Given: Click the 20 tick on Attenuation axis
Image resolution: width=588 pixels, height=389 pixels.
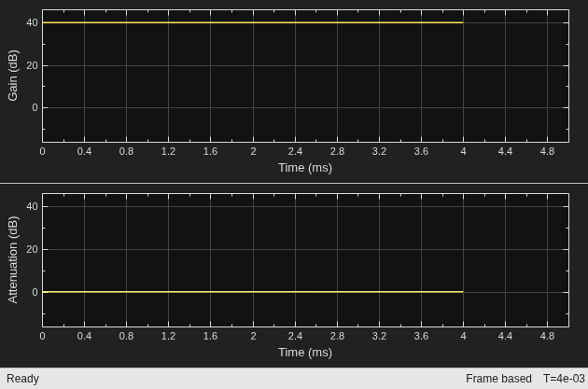Looking at the screenshot, I should click(32, 249).
